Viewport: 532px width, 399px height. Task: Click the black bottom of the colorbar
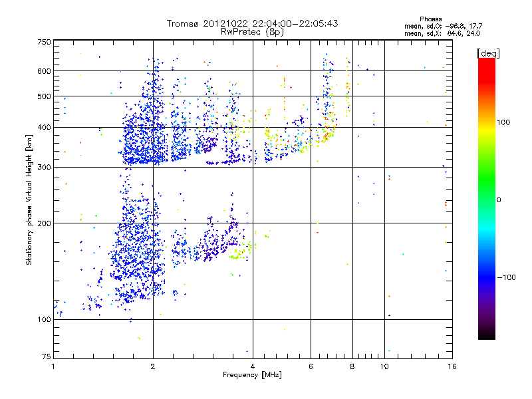[487, 334]
